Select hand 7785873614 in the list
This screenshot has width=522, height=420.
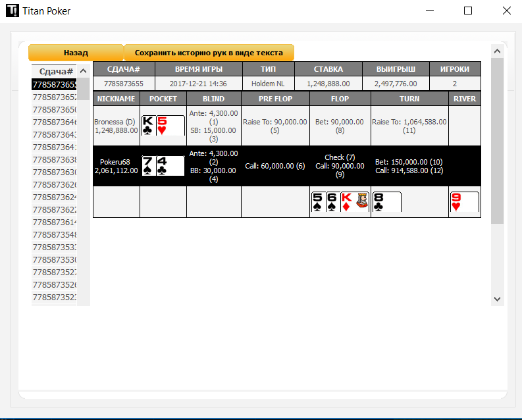click(x=54, y=223)
